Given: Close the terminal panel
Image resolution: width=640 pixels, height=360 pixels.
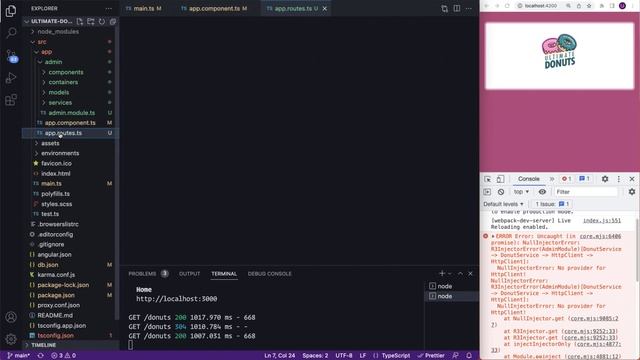Looking at the screenshot, I should pos(470,273).
